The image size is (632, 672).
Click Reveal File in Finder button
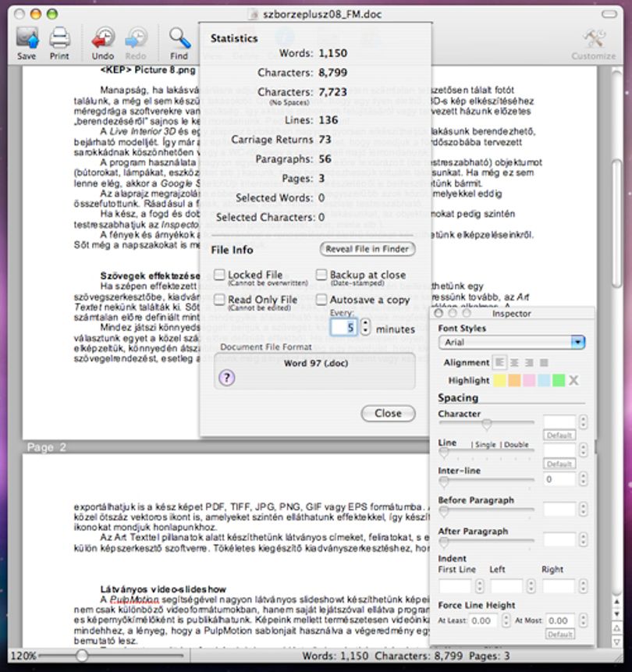[x=367, y=250]
